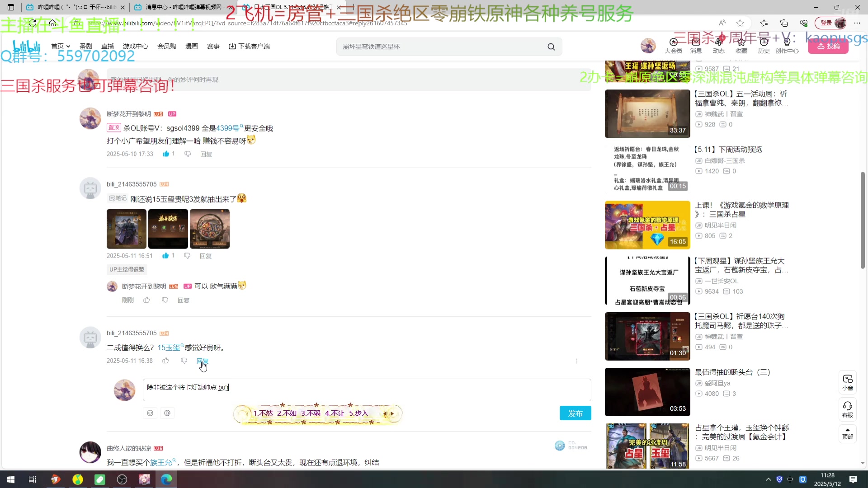The image size is (868, 488).
Task: Go to browser home icon
Action: (52, 23)
